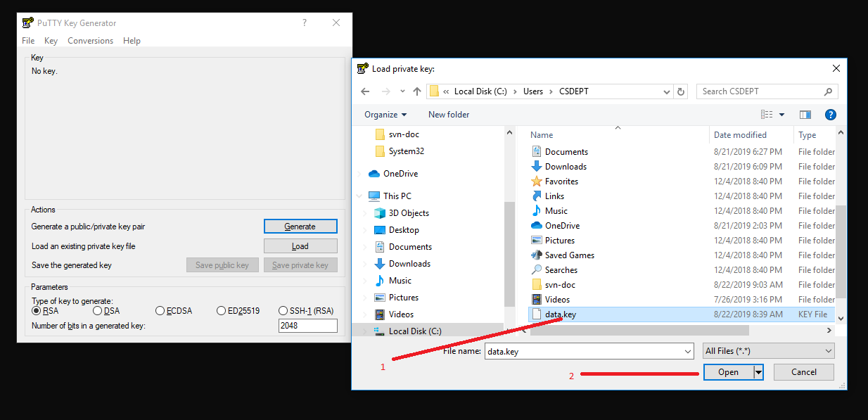The height and width of the screenshot is (420, 868).
Task: Click the Desktop folder icon in navigation pane
Action: point(380,230)
